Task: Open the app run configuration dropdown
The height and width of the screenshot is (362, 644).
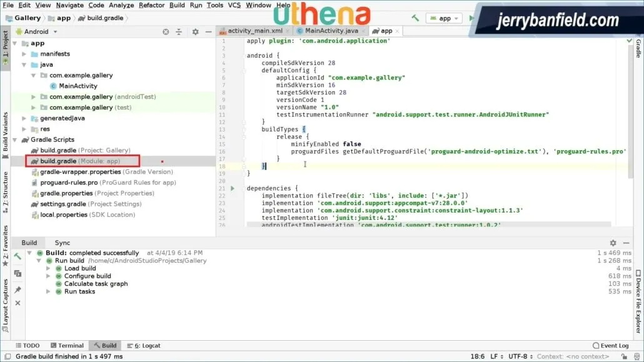Action: tap(445, 18)
